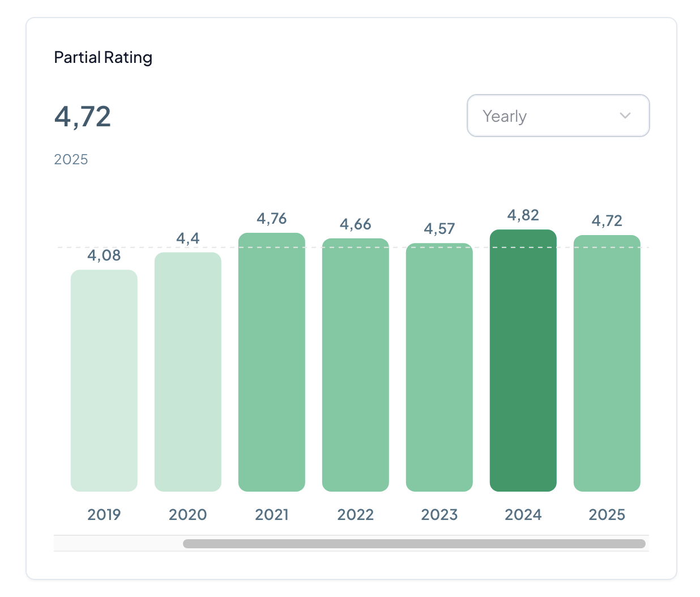
Task: Click the 2023 rating bar
Action: (x=439, y=367)
